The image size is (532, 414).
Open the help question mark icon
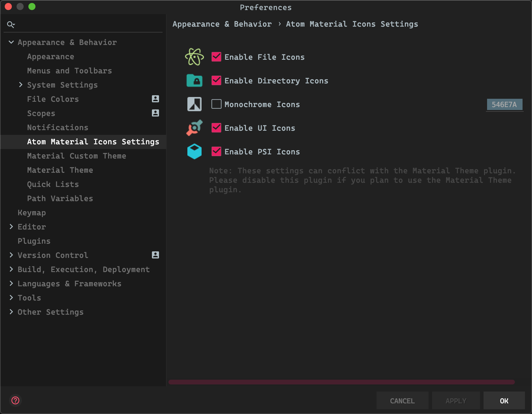coord(15,401)
